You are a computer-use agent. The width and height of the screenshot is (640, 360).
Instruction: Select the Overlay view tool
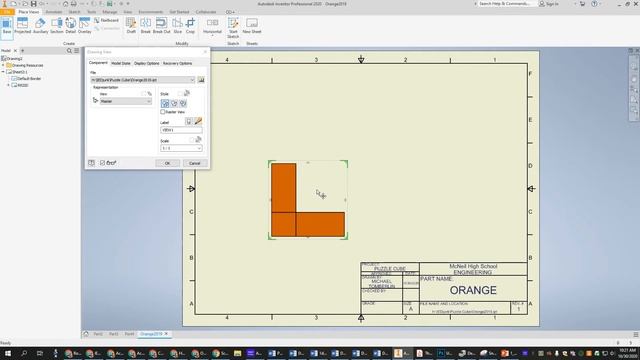point(84,26)
